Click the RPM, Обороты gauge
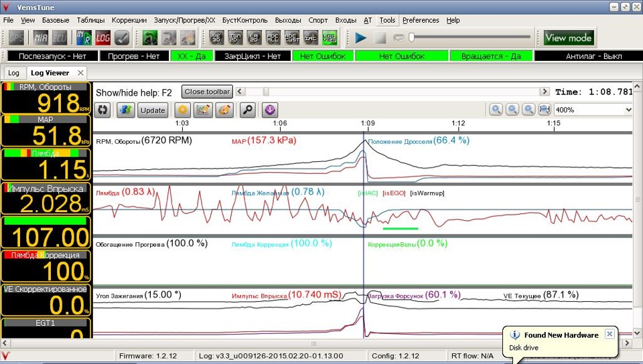Image resolution: width=643 pixels, height=364 pixels. tap(46, 98)
